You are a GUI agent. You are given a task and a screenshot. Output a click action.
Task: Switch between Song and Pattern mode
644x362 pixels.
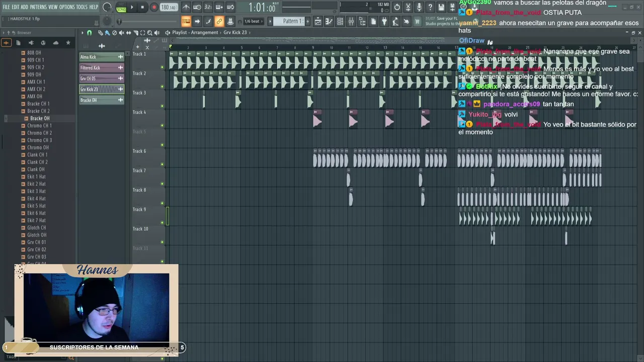click(121, 8)
